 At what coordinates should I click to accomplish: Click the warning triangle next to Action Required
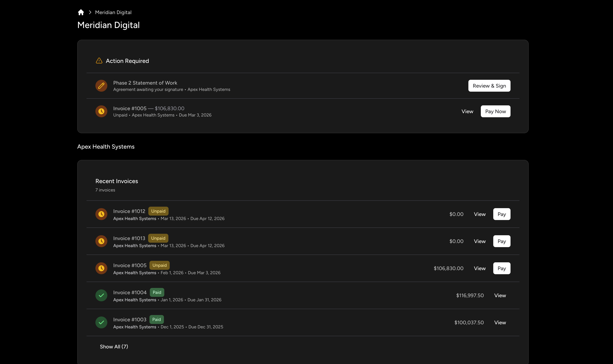click(x=99, y=61)
